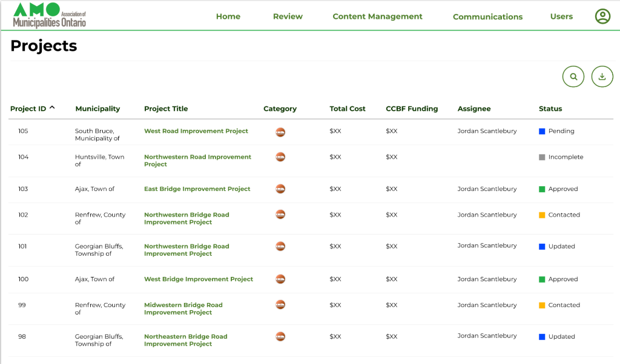Click the category icon on project 100 row
This screenshot has height=364, width=620.
point(280,279)
